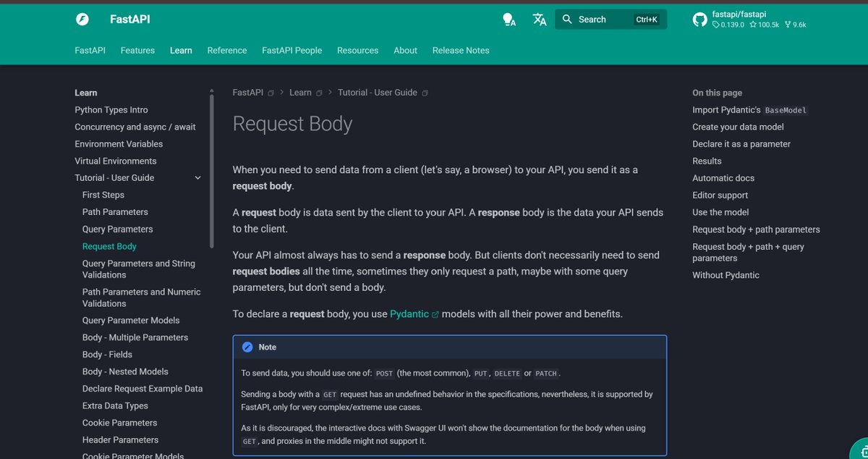Click icon after Tutorial - User Guide breadcrumb
868x459 pixels.
click(x=425, y=93)
